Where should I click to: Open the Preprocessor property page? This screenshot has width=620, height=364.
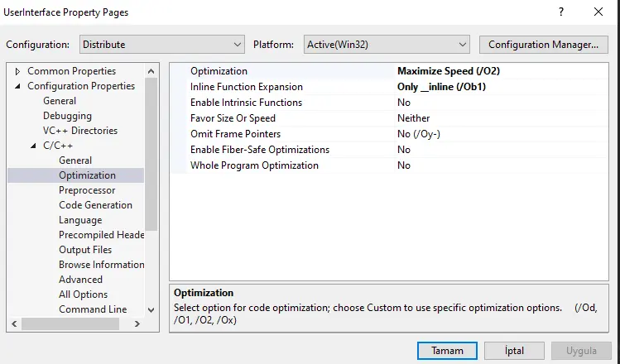pos(87,190)
